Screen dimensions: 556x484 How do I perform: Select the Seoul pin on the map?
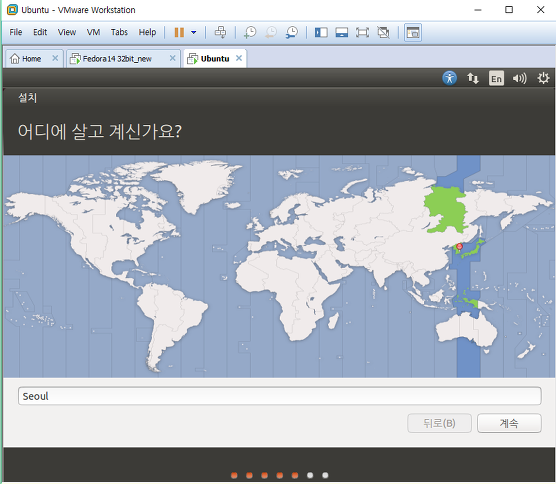click(x=460, y=247)
